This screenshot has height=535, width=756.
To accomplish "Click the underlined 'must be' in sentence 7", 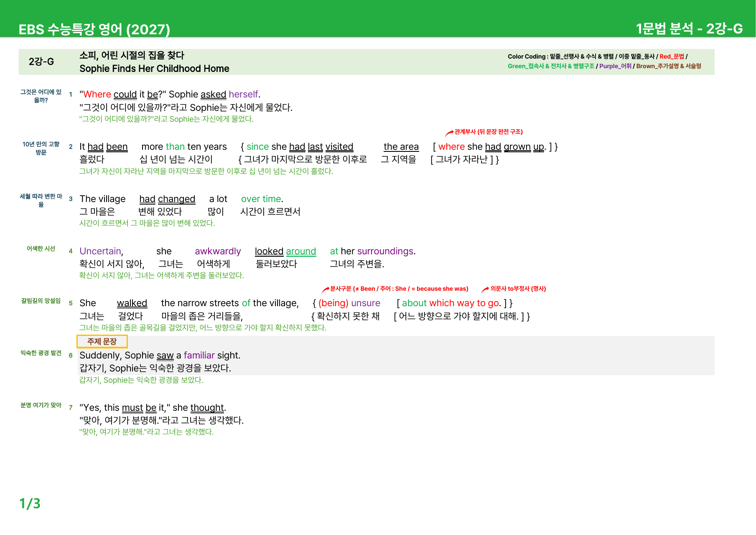I will click(x=139, y=407).
